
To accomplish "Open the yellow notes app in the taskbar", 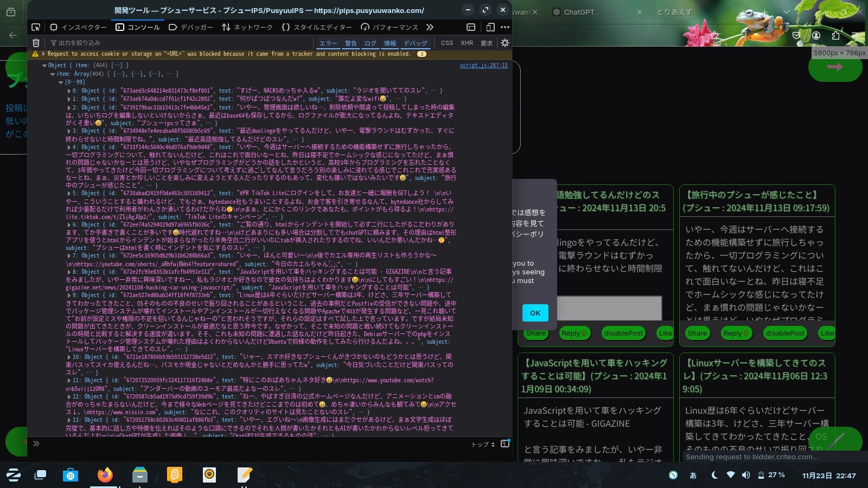I will 175,475.
